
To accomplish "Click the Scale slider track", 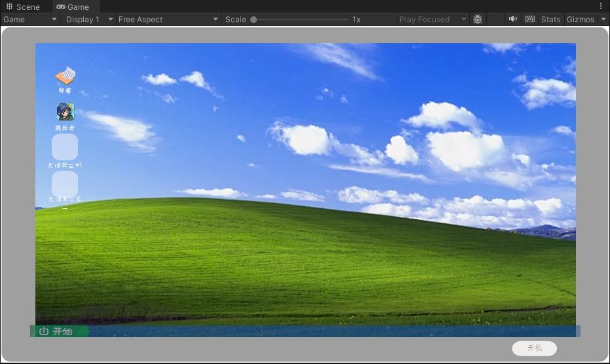I will [301, 20].
